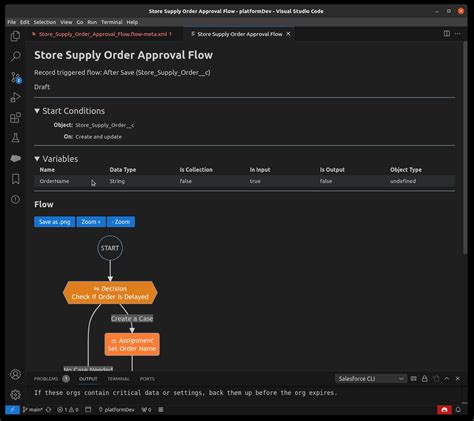Open the Manage gear settings icon
Image resolution: width=474 pixels, height=421 pixels.
(15, 395)
